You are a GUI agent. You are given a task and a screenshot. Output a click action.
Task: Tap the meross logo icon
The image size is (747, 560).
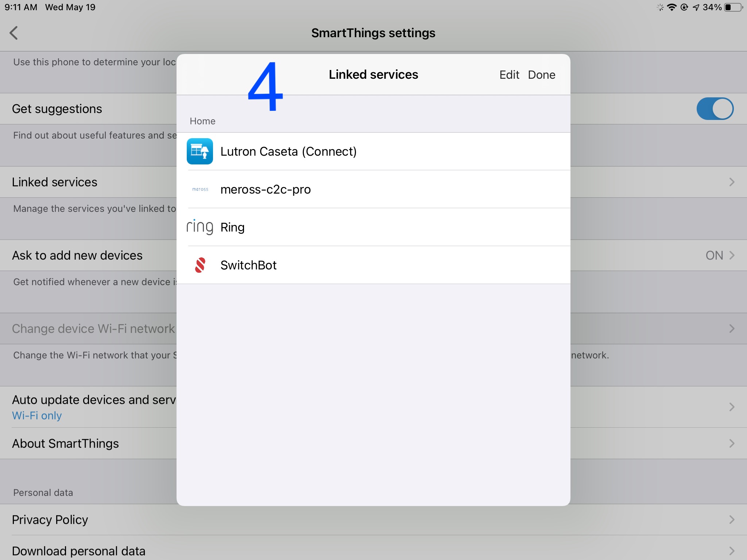pyautogui.click(x=200, y=189)
